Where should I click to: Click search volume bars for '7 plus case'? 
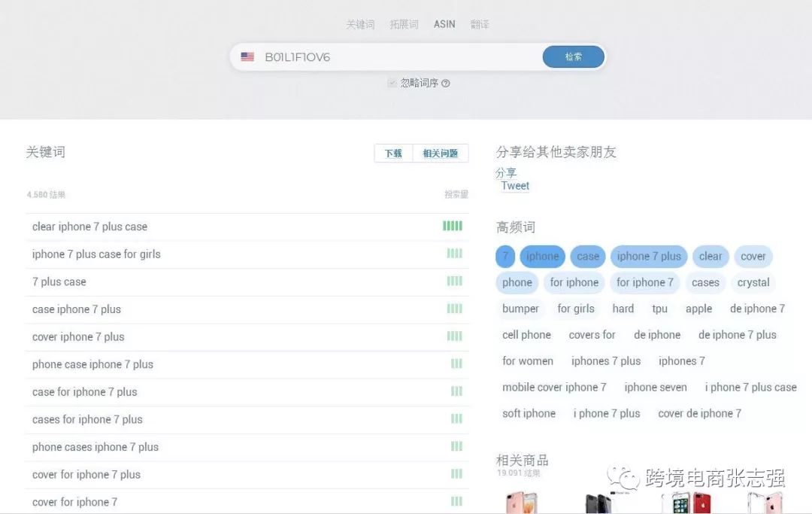click(x=455, y=281)
